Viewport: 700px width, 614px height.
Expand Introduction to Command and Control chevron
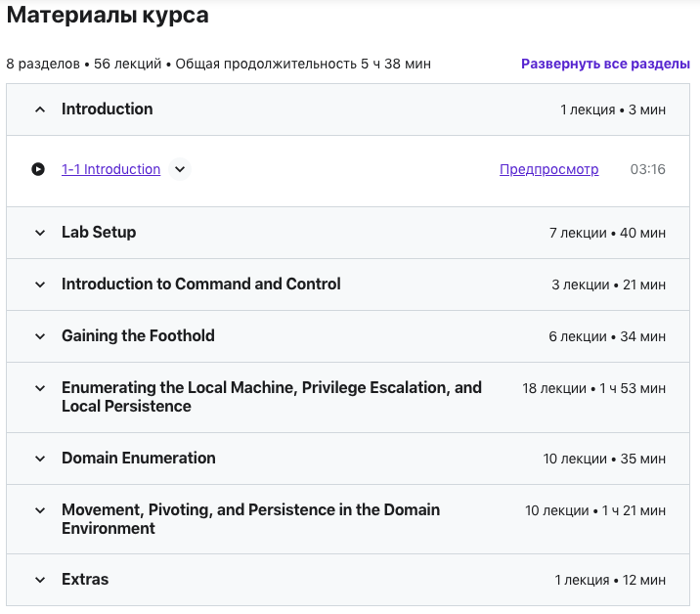pyautogui.click(x=40, y=285)
